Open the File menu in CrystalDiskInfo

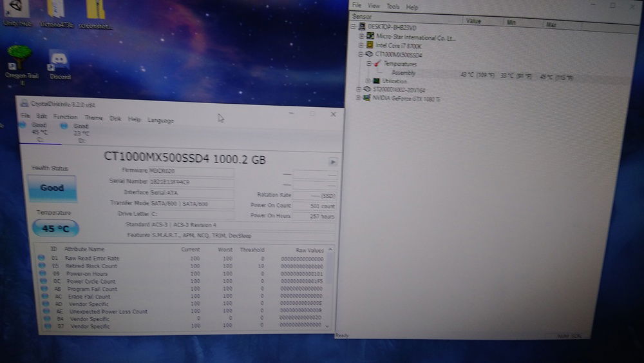[26, 115]
